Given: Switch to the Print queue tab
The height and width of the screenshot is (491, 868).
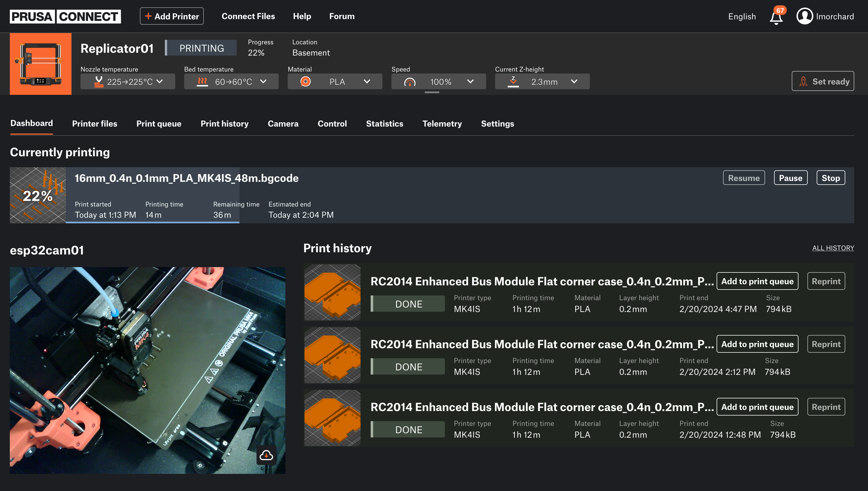Looking at the screenshot, I should (x=159, y=124).
